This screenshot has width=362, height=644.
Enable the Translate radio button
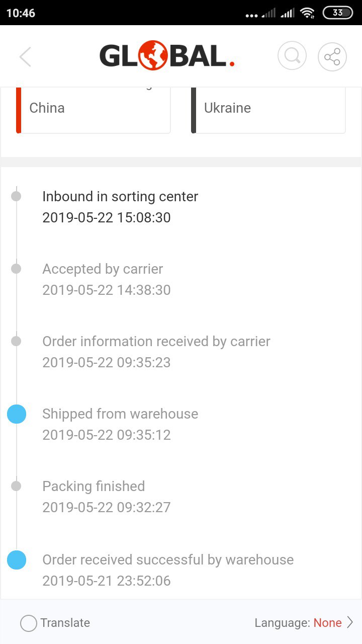[x=29, y=623]
